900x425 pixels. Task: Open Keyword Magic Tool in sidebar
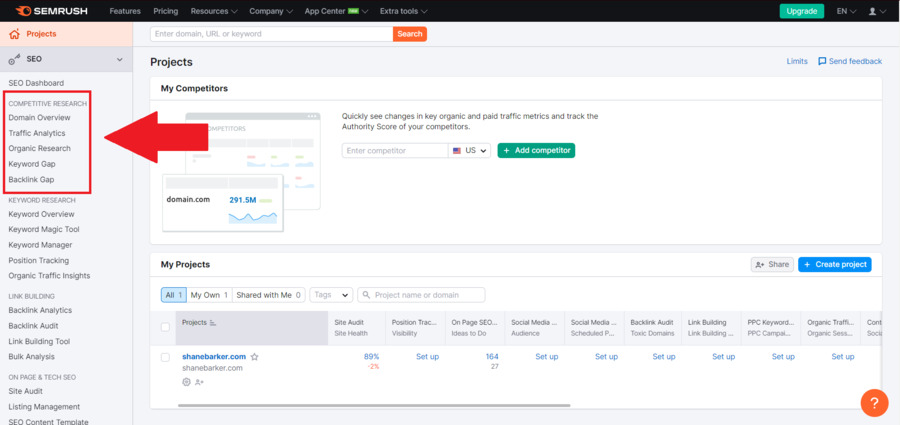pos(44,229)
